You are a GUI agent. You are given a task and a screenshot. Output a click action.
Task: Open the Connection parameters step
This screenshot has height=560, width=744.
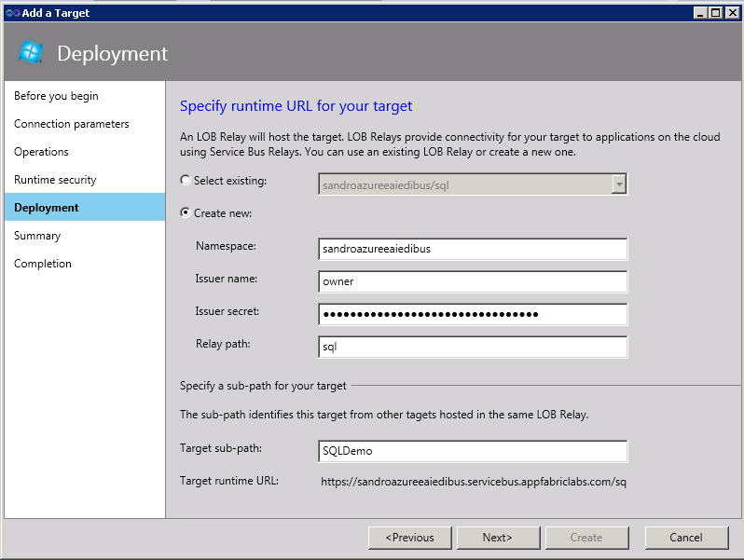71,124
